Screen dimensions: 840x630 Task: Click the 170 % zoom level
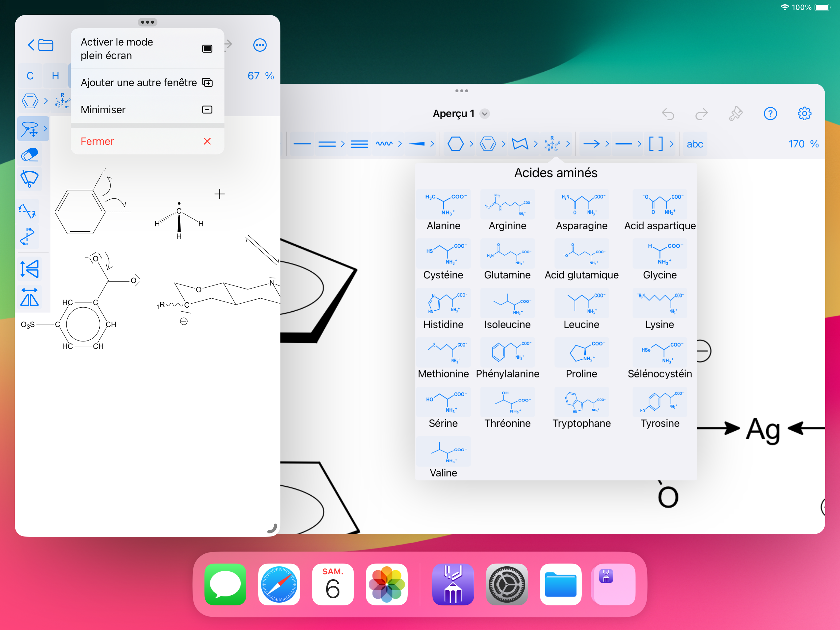tap(803, 144)
